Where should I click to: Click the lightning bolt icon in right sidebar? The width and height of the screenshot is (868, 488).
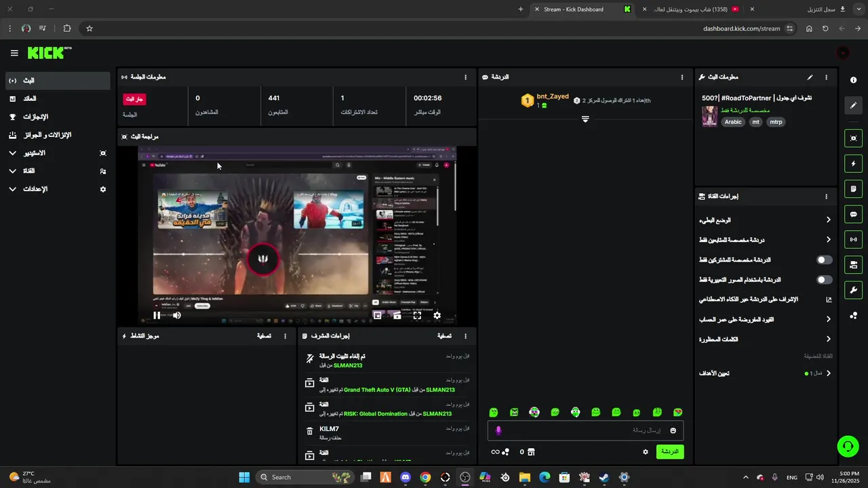click(853, 163)
